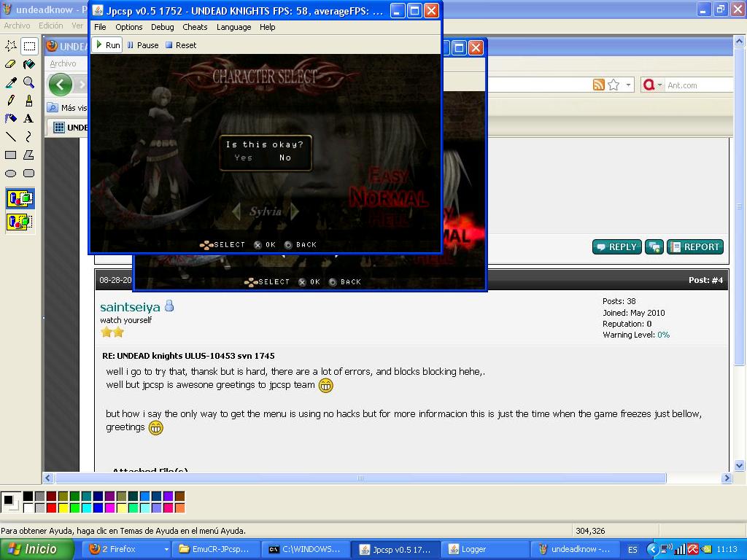
Task: Activate the Pencil tool
Action: 11,101
